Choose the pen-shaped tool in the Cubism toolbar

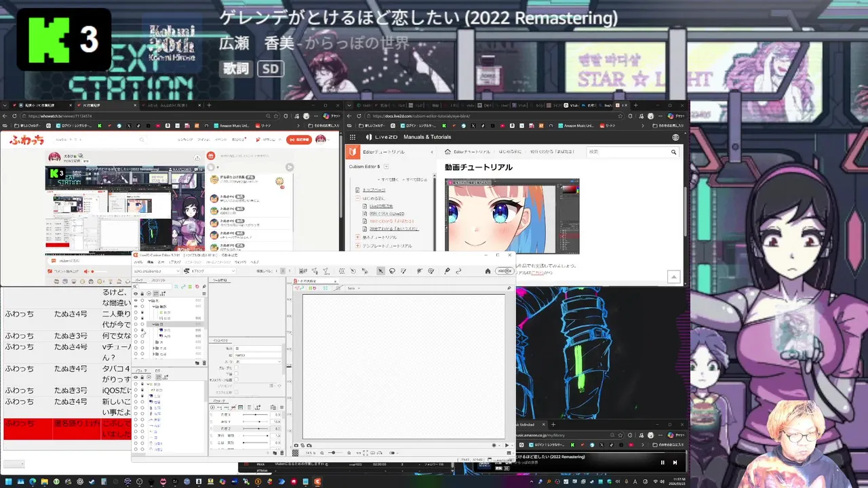(447, 271)
